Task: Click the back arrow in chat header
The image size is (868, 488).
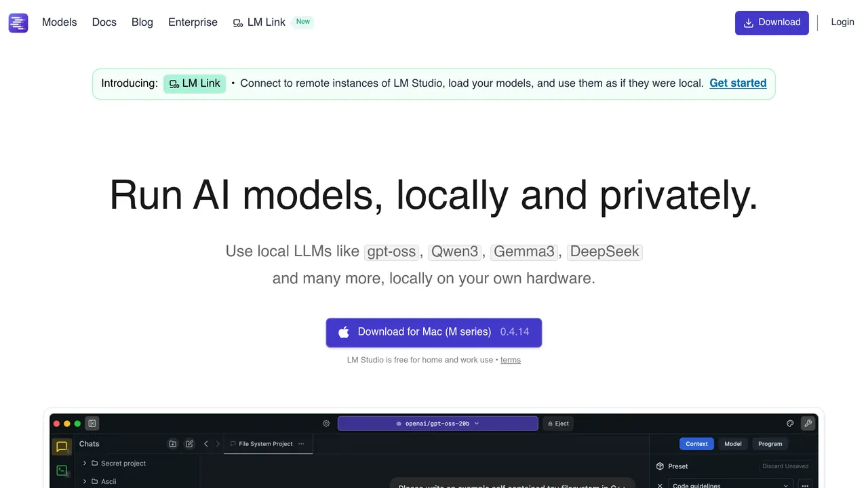Action: tap(205, 444)
